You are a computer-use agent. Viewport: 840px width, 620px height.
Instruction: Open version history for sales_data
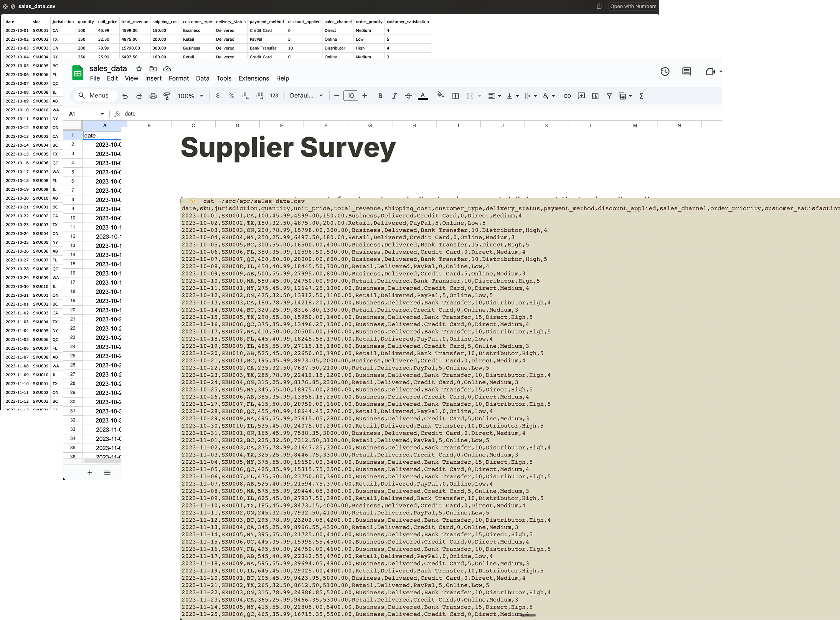(665, 71)
